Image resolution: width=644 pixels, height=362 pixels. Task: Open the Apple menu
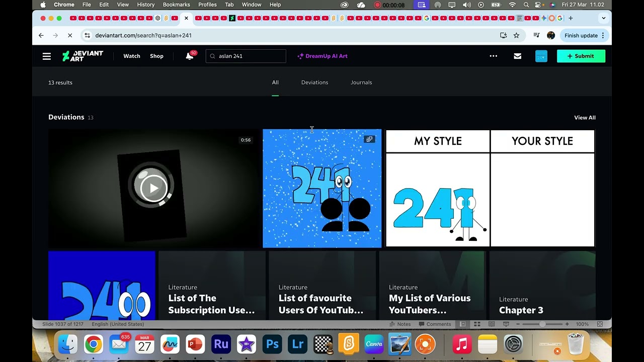43,5
